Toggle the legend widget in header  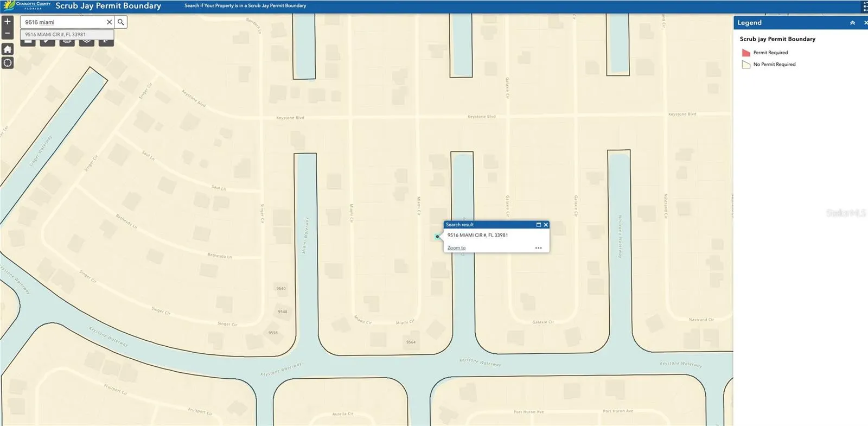tap(864, 7)
